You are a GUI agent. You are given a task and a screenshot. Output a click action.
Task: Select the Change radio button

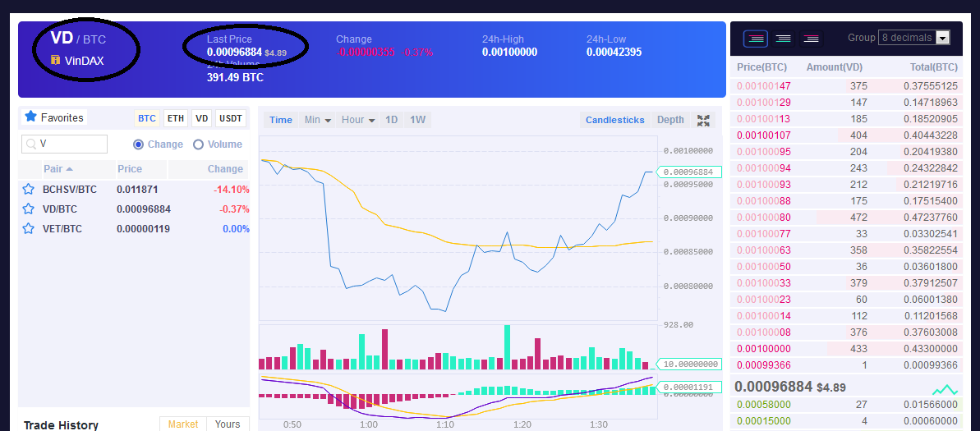point(139,144)
